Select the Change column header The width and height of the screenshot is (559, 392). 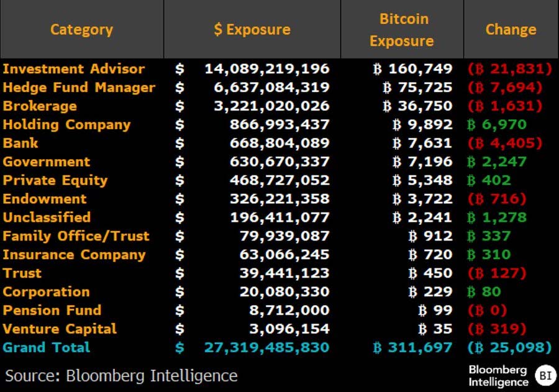coord(511,29)
